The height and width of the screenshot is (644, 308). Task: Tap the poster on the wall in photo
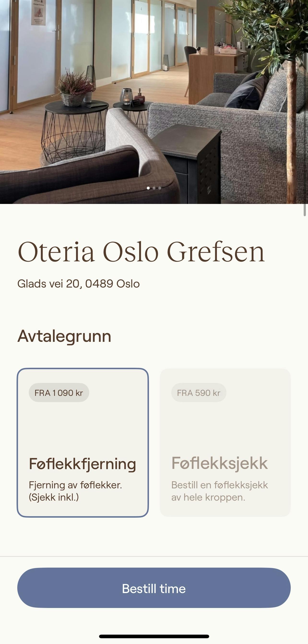pyautogui.click(x=38, y=12)
